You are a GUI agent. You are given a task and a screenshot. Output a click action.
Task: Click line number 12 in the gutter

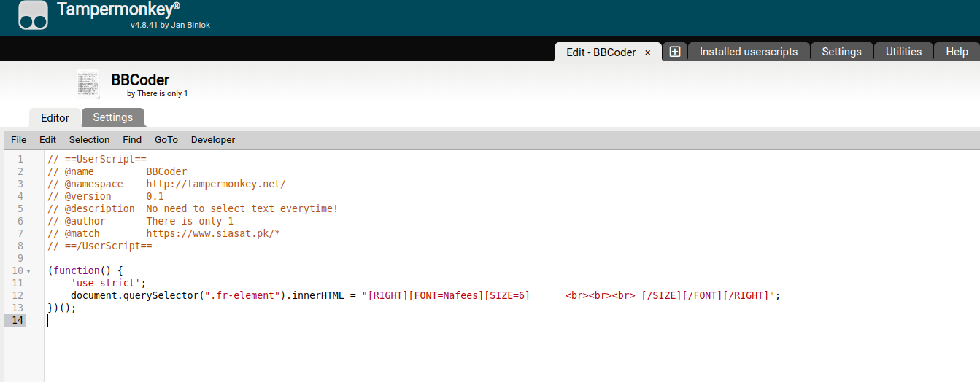(x=18, y=295)
